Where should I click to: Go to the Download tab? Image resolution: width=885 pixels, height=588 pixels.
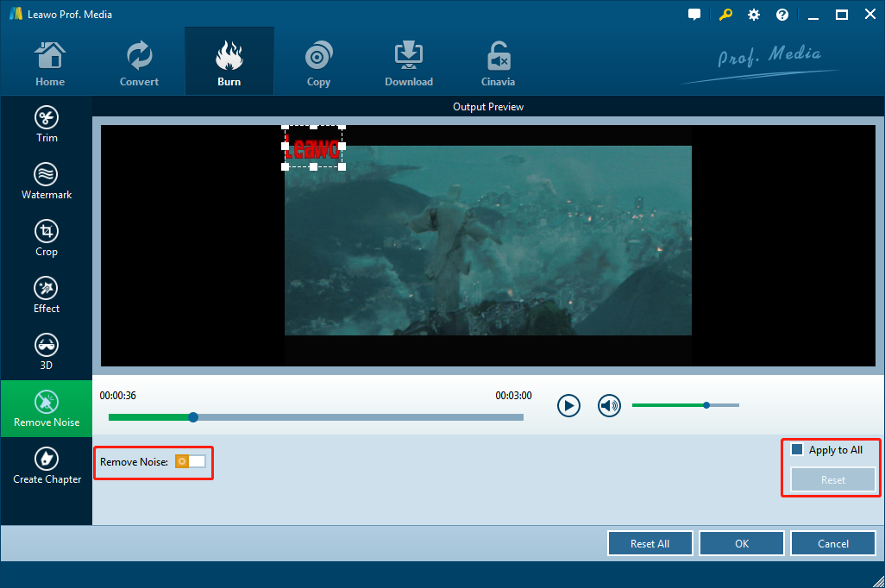408,61
